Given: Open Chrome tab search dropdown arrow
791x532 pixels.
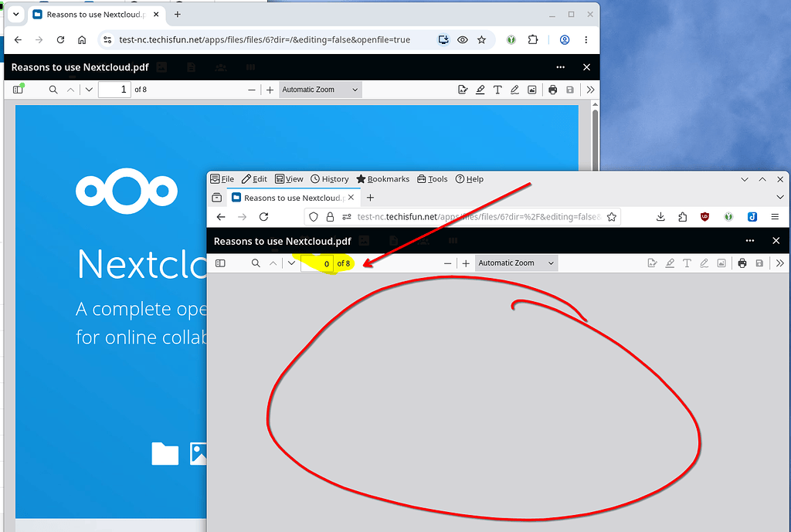Looking at the screenshot, I should 15,14.
